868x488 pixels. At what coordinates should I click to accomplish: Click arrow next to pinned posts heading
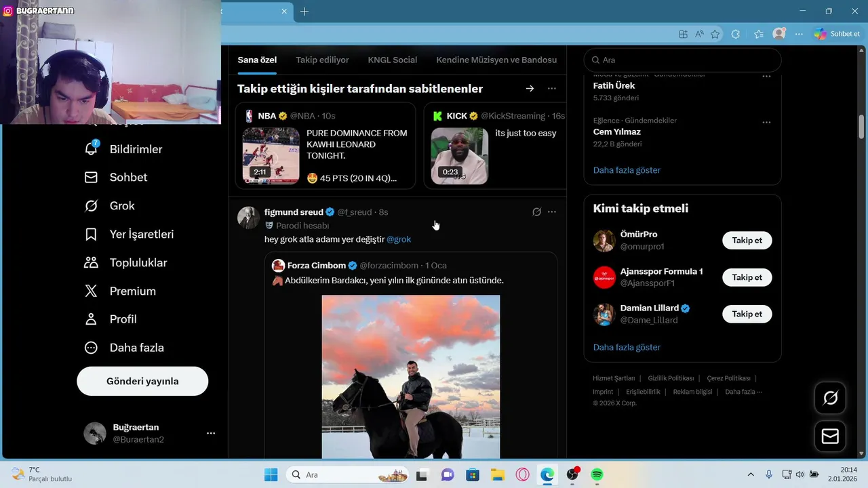[x=530, y=89]
